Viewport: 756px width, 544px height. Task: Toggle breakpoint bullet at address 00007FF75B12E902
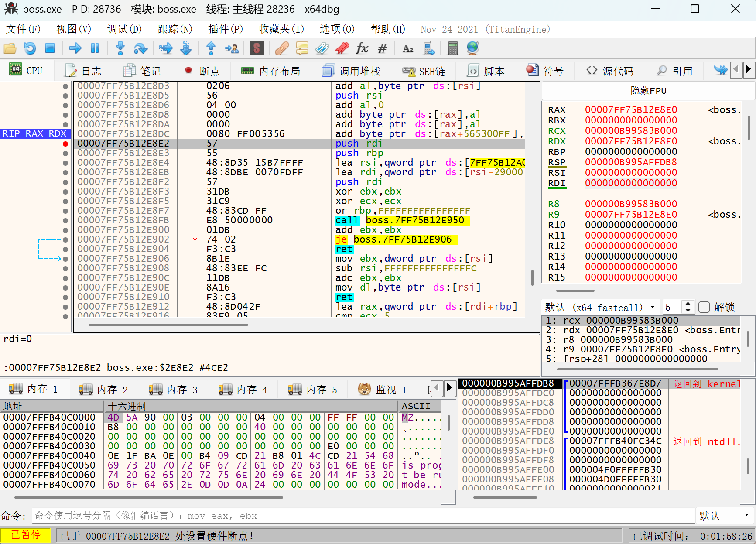(x=65, y=239)
